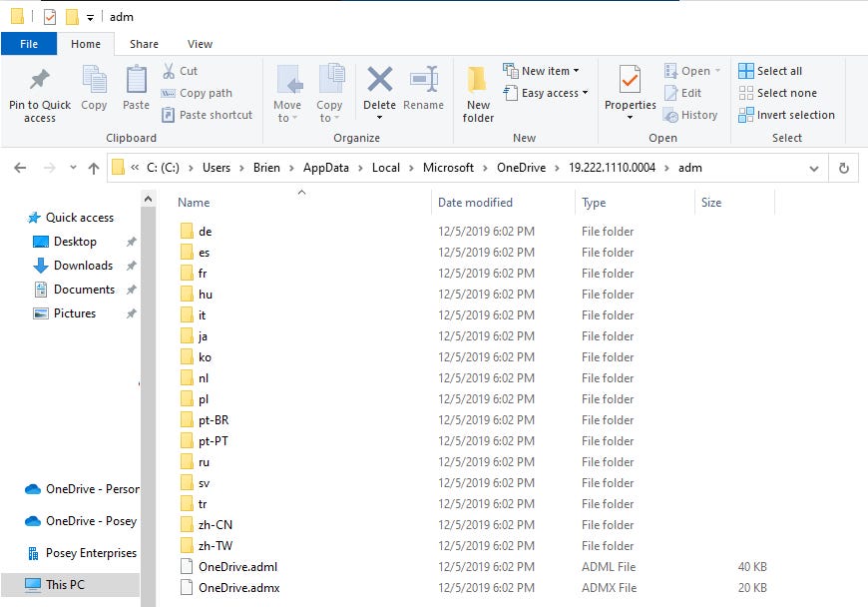Viewport: 868px width, 607px height.
Task: Select all items using the ribbon
Action: [x=775, y=70]
